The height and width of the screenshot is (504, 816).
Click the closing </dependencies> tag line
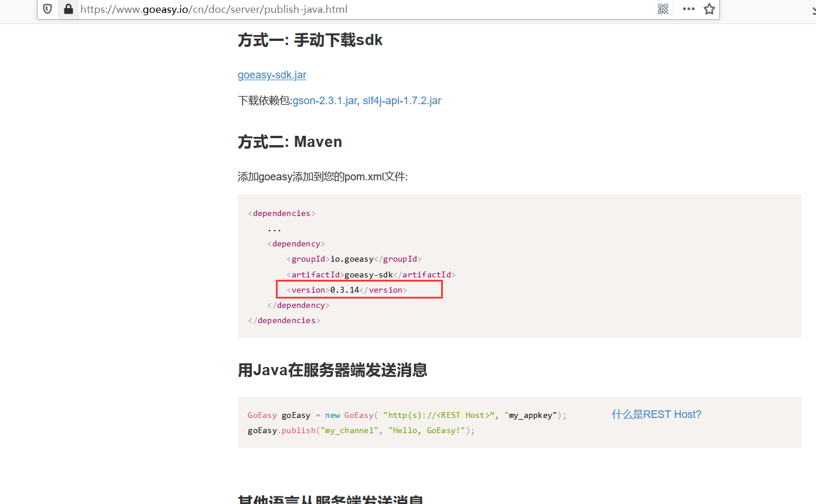[x=284, y=320]
